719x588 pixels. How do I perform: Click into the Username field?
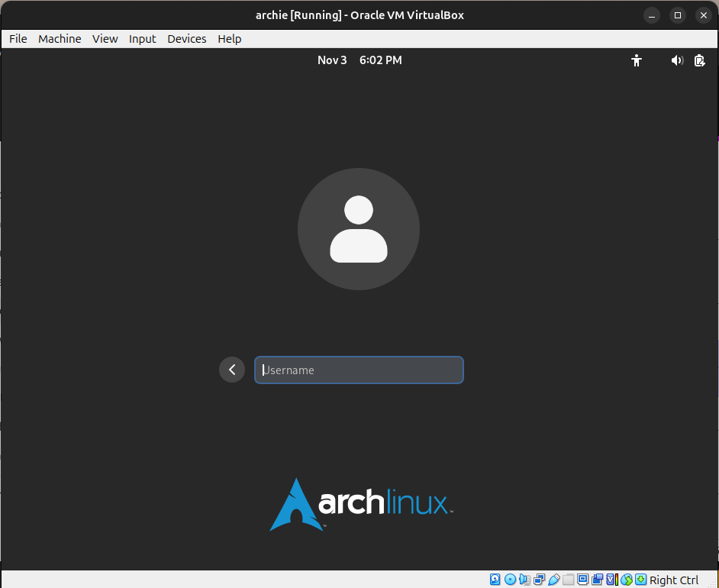tap(359, 370)
